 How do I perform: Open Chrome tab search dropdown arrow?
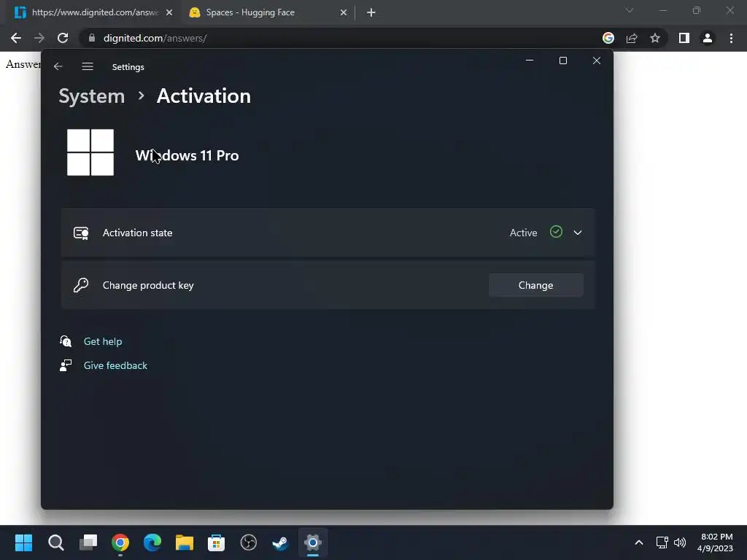click(x=630, y=10)
